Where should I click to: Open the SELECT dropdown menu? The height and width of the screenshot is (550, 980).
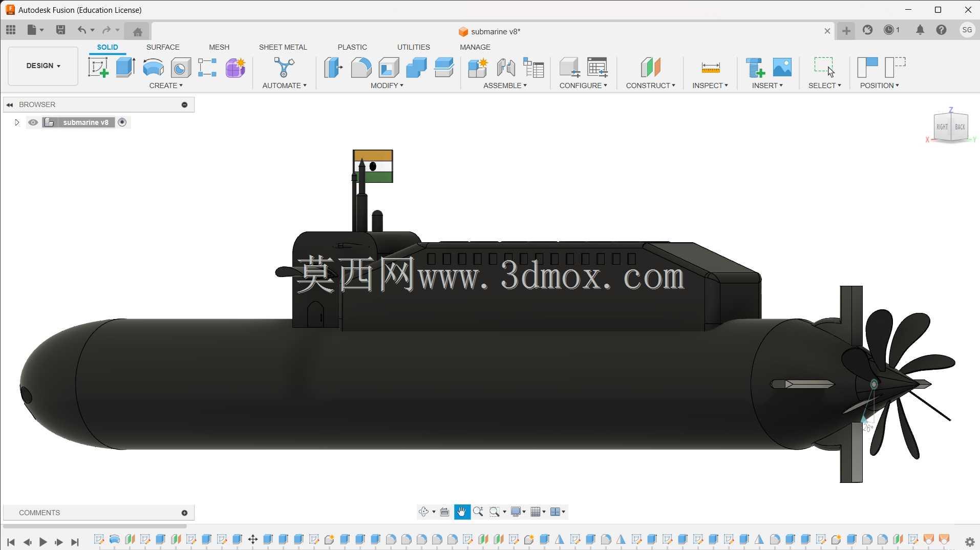click(824, 86)
